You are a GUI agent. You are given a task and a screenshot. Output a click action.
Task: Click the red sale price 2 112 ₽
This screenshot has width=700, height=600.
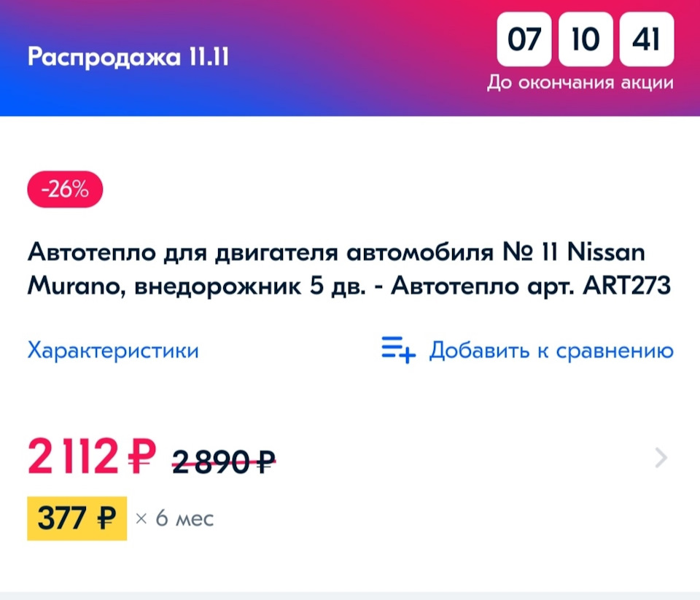tap(87, 458)
